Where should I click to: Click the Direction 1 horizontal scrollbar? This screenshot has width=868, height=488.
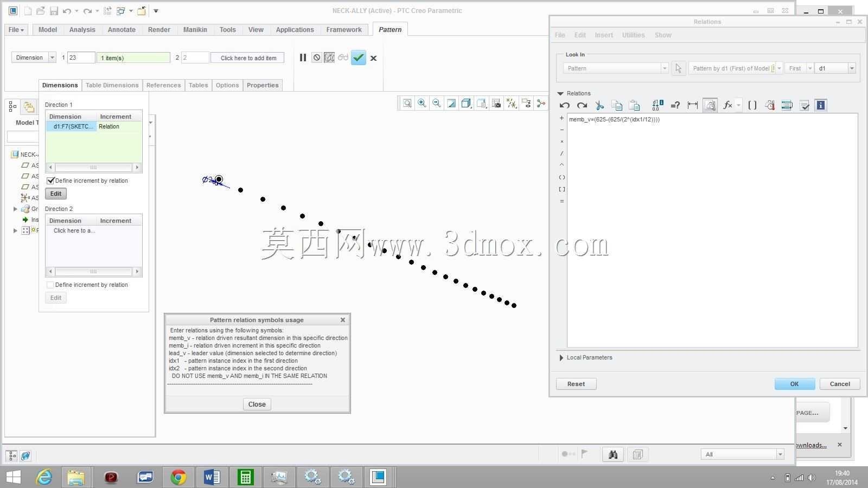[x=94, y=168]
